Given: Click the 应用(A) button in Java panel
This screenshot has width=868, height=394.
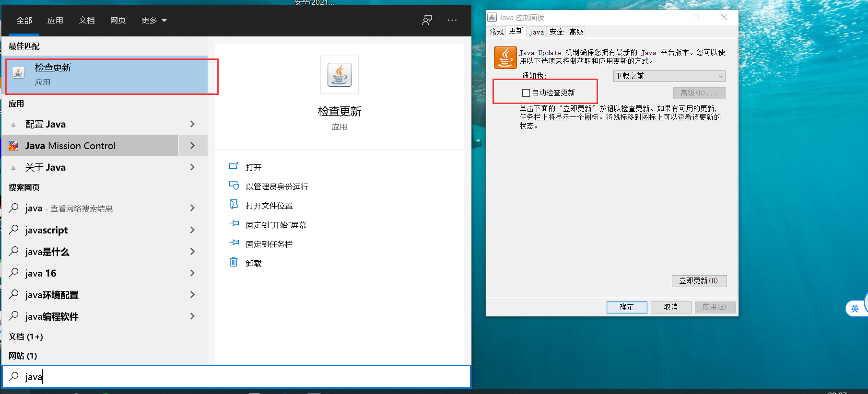Looking at the screenshot, I should tap(715, 307).
